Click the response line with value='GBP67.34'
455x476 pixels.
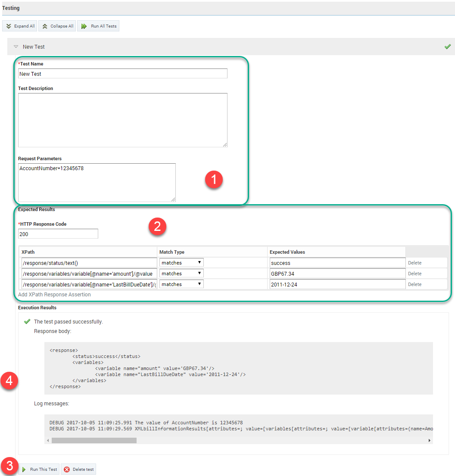(155, 369)
